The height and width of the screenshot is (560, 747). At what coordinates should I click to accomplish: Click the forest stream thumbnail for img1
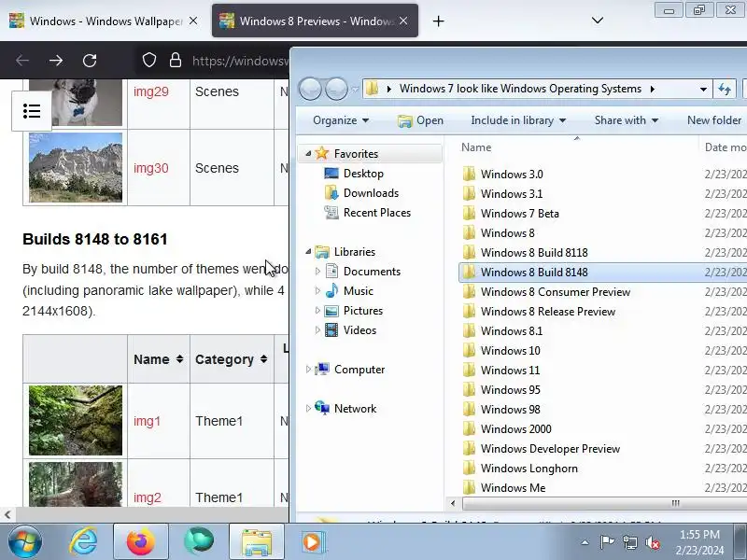point(76,421)
